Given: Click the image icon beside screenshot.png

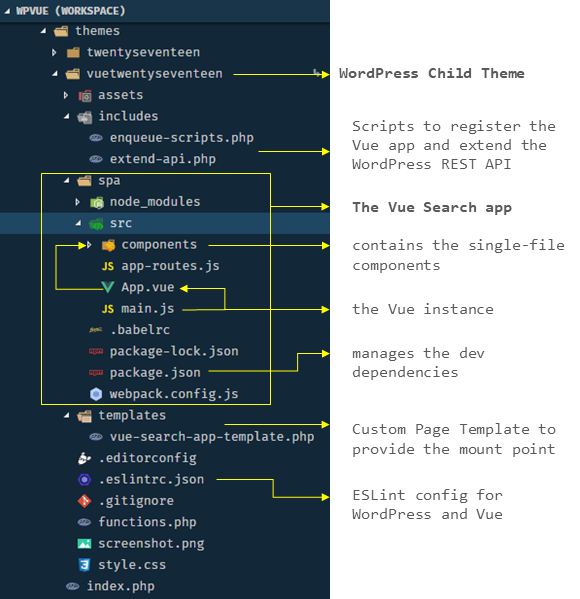Looking at the screenshot, I should 84,543.
